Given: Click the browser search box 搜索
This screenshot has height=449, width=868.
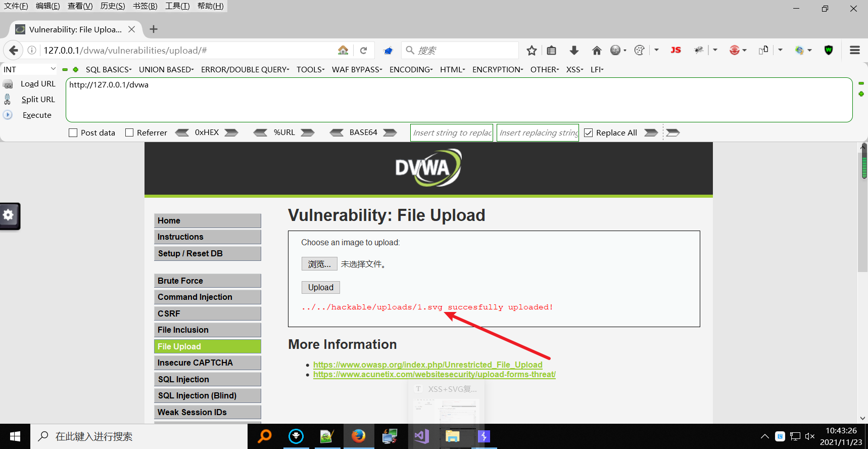Looking at the screenshot, I should [x=460, y=50].
